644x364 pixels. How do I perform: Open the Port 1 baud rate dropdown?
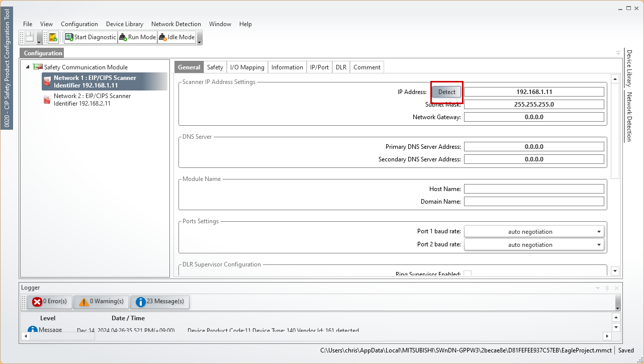534,232
